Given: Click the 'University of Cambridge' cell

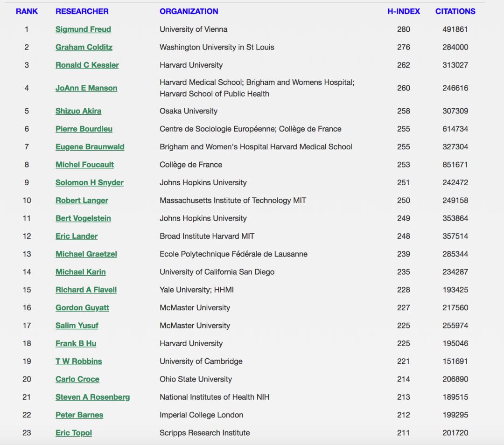Looking at the screenshot, I should (x=201, y=362).
